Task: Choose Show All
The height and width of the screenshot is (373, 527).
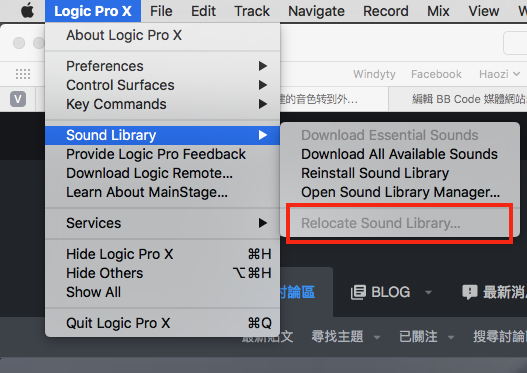Action: coord(162,292)
